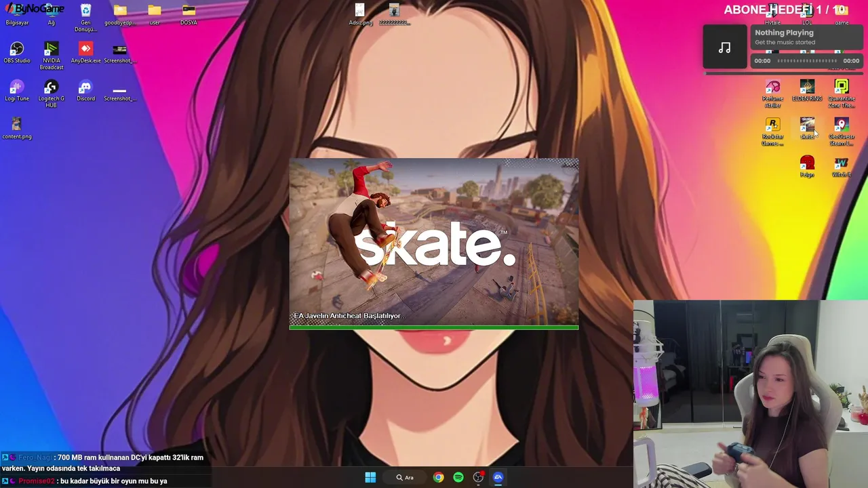Open Spotify from the taskbar
This screenshot has height=488, width=868.
click(x=458, y=477)
